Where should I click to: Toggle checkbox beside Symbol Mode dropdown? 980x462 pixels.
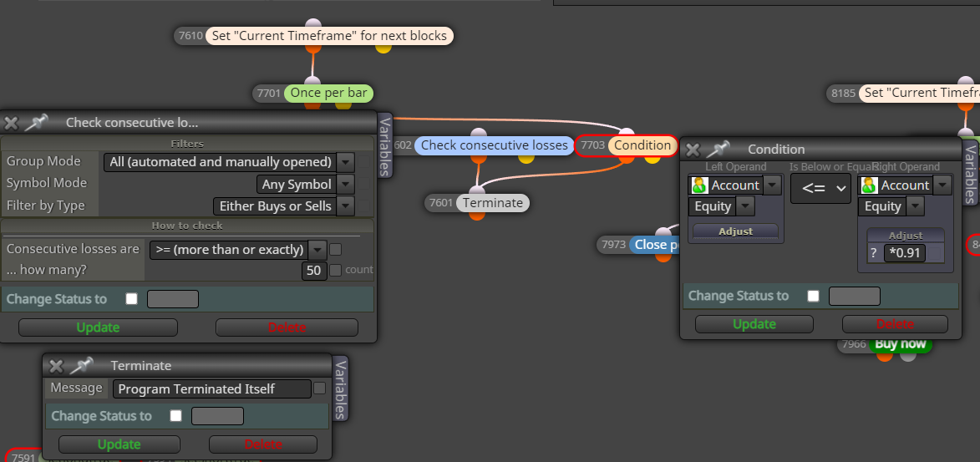363,184
